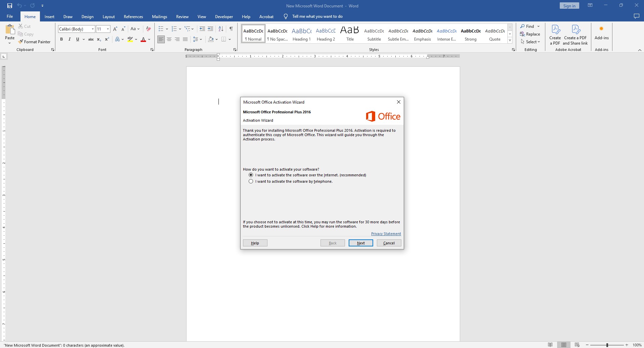The width and height of the screenshot is (644, 348).
Task: Decrease indent in Paragraph group
Action: click(202, 29)
